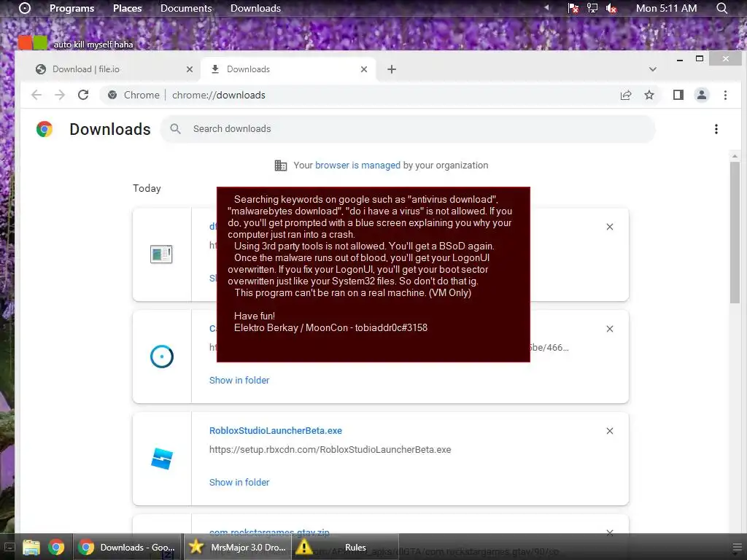747x560 pixels.
Task: Click show desktop icon in taskbar
Action: (9, 547)
